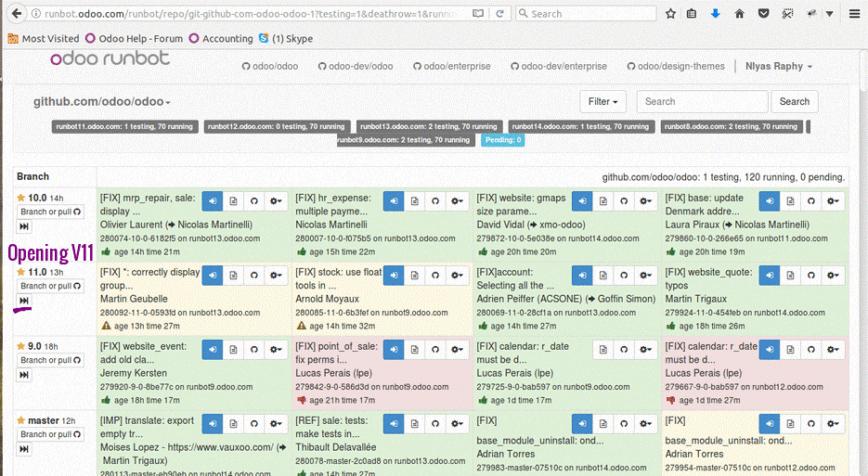Viewport: 868px width, 476px height.
Task: Switch to odoo-dev/odoo repository
Action: tap(356, 66)
